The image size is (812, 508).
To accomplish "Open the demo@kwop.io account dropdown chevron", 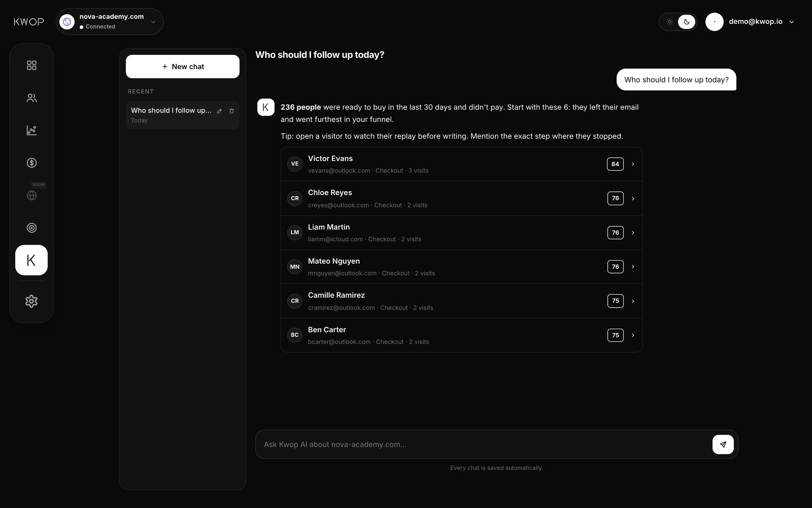I will (x=791, y=22).
